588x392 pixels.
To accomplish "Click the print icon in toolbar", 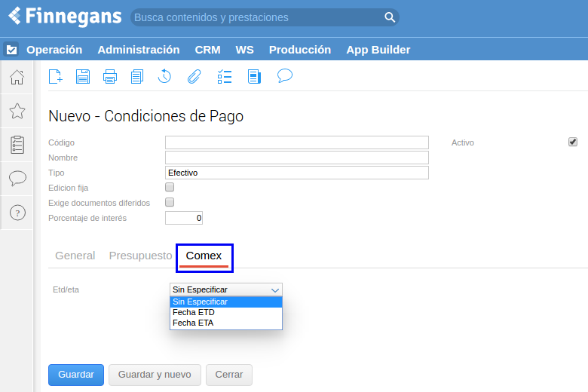I will (x=110, y=76).
